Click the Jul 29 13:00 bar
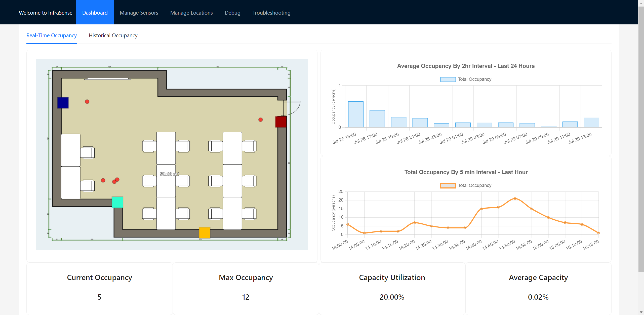 591,123
